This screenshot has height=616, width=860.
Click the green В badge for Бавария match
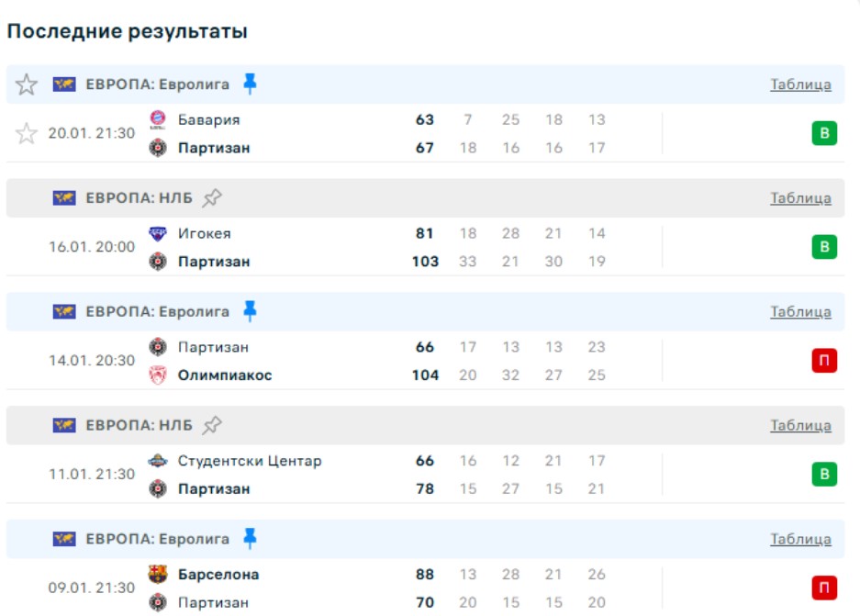point(824,134)
